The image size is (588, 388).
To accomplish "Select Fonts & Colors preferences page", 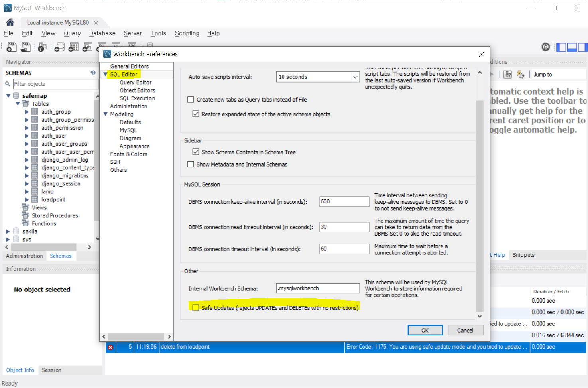I will coord(129,154).
